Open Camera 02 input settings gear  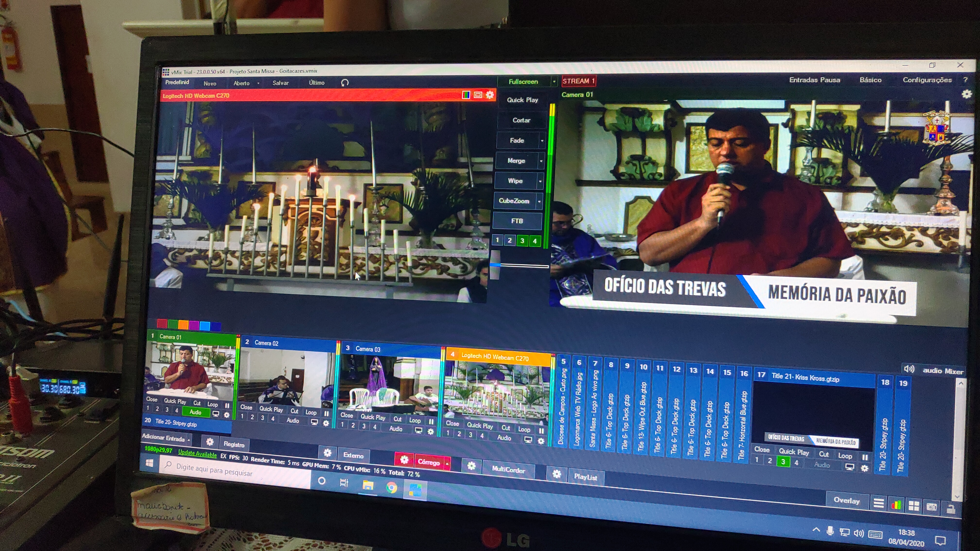326,423
